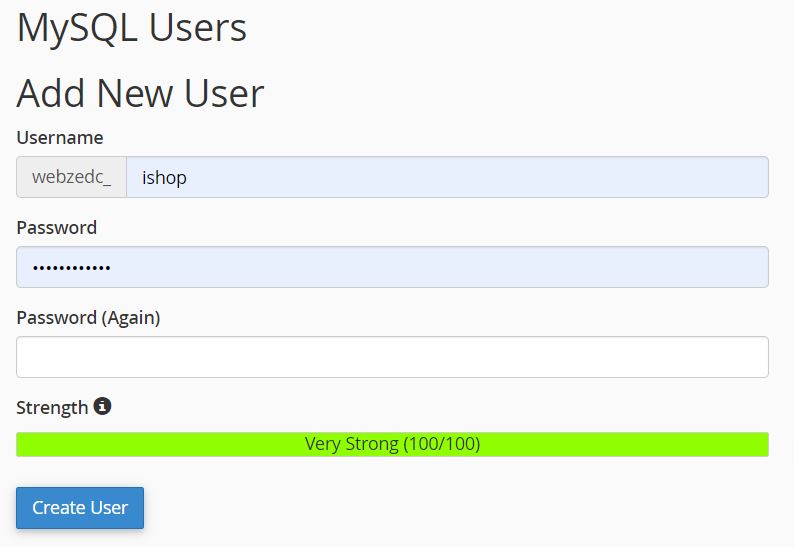Click the Password field label

[57, 227]
